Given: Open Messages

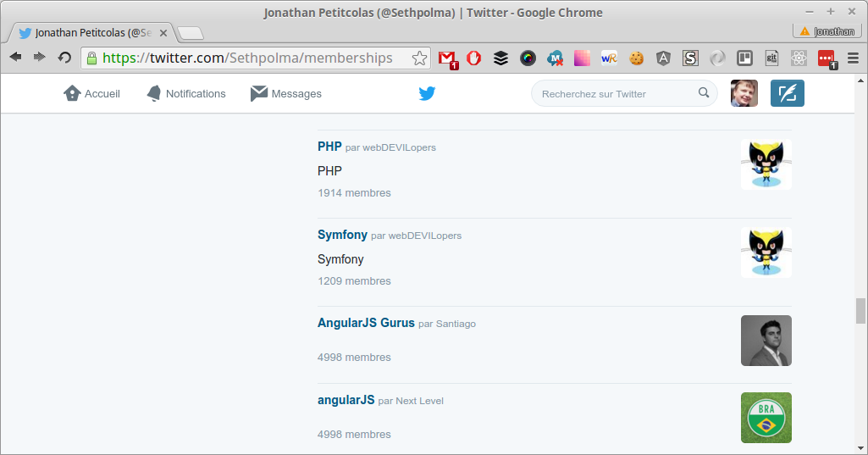Looking at the screenshot, I should pos(285,94).
